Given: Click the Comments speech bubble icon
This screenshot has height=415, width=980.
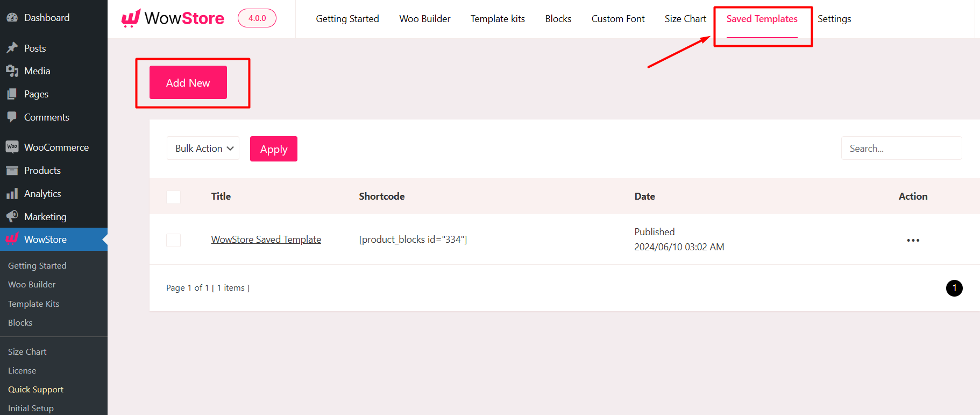Looking at the screenshot, I should [12, 117].
